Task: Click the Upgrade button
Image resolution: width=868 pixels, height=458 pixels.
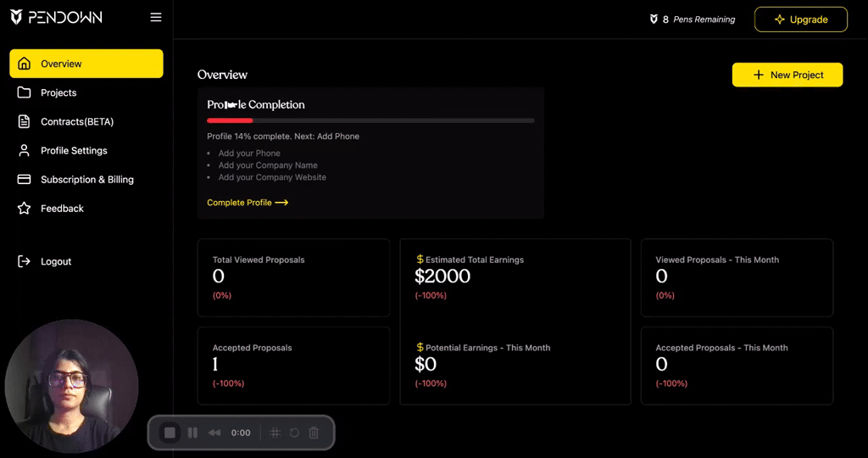Action: [800, 20]
